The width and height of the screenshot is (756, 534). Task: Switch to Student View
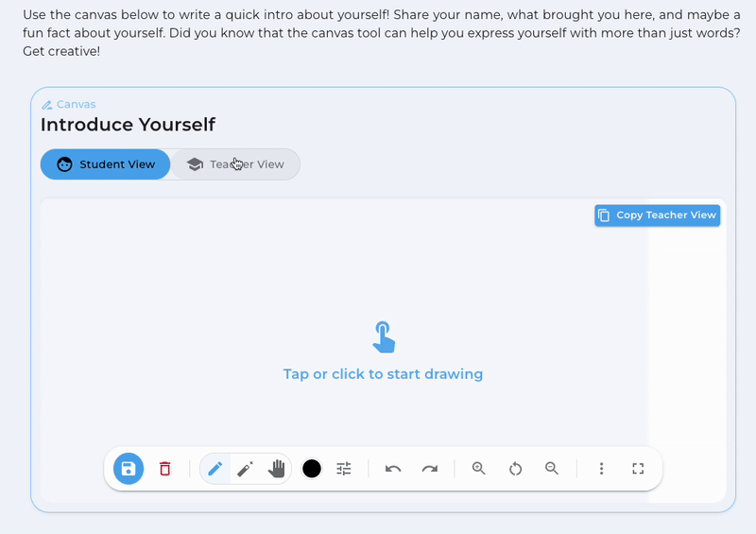tap(106, 164)
